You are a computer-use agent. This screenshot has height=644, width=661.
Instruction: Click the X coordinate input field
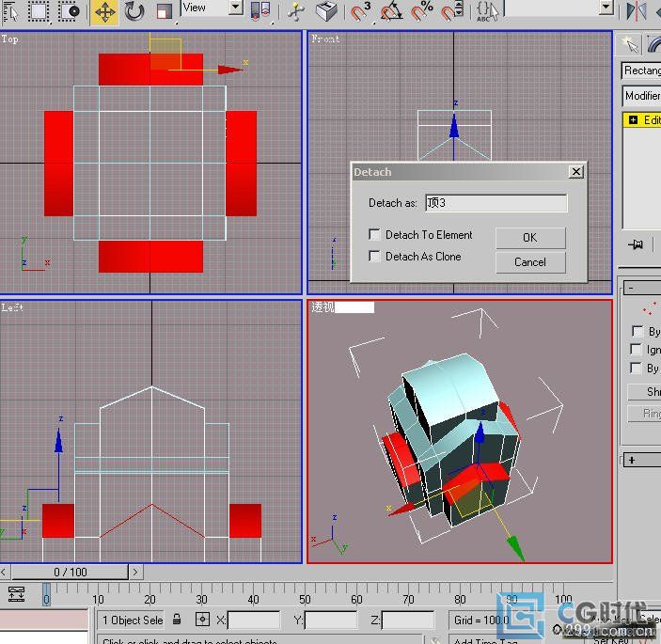click(254, 620)
